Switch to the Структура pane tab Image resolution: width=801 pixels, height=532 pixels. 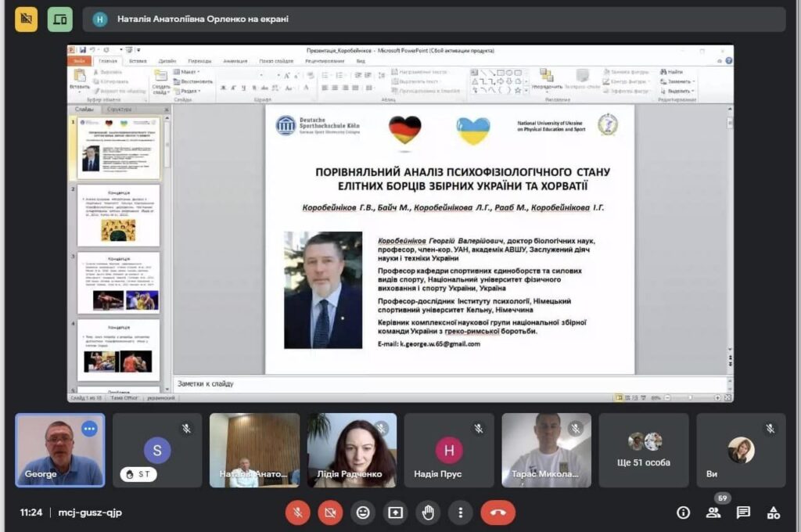[118, 110]
